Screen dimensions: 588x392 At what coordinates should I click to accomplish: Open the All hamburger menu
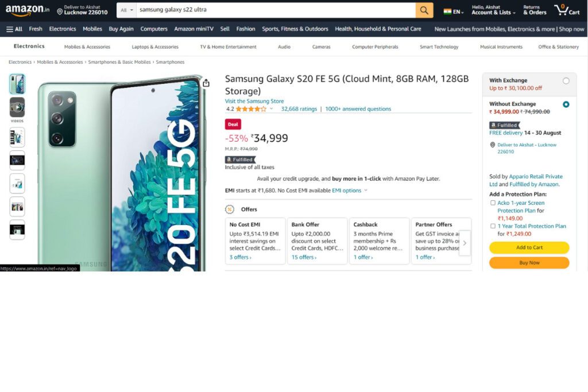click(14, 29)
